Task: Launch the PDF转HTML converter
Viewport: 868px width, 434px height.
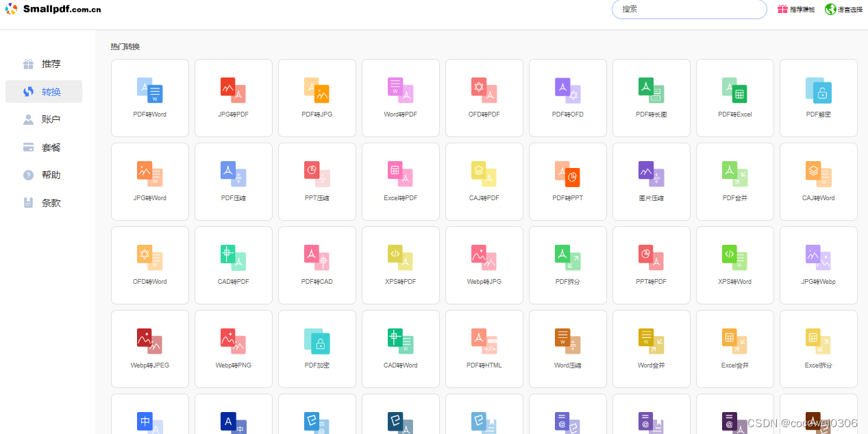Action: click(x=484, y=349)
